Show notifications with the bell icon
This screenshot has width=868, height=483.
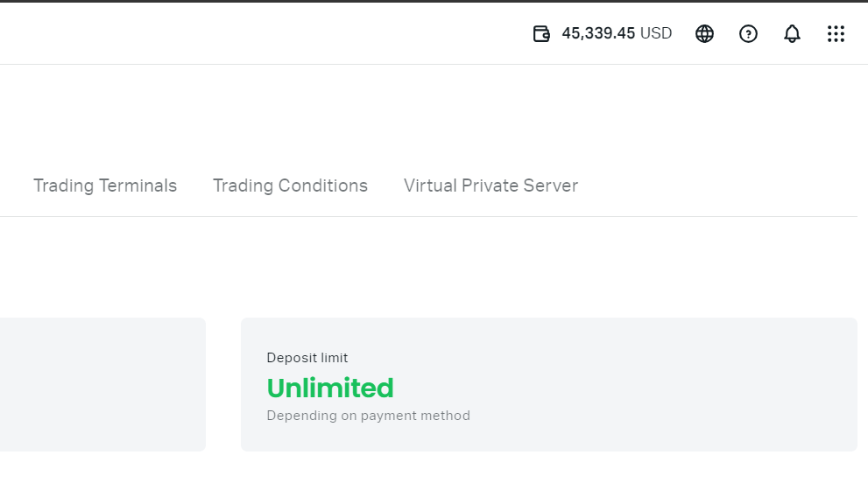792,34
